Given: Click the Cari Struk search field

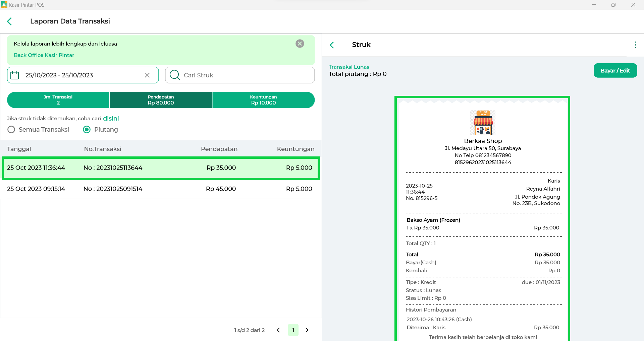Looking at the screenshot, I should [240, 75].
